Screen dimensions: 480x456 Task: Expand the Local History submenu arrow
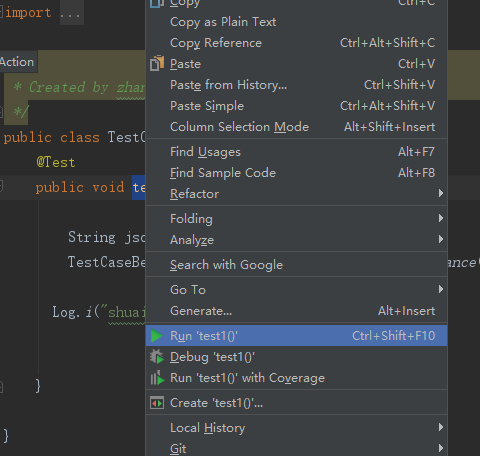tap(441, 427)
